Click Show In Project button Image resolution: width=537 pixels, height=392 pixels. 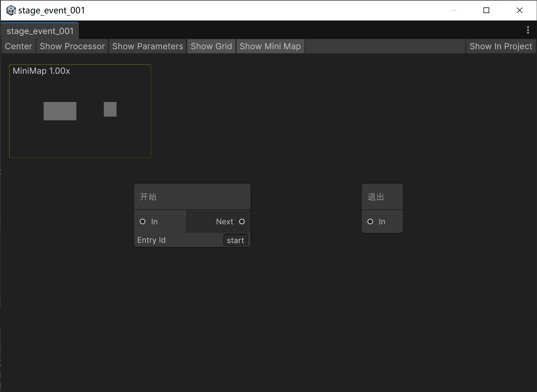[501, 46]
